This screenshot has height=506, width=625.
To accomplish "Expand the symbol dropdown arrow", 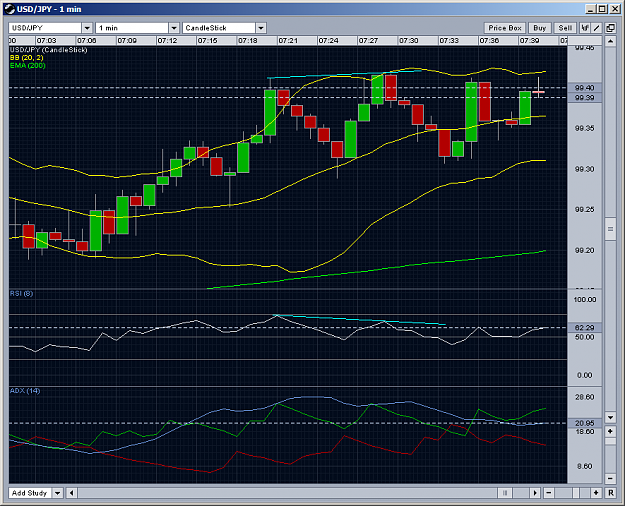I will click(x=87, y=28).
